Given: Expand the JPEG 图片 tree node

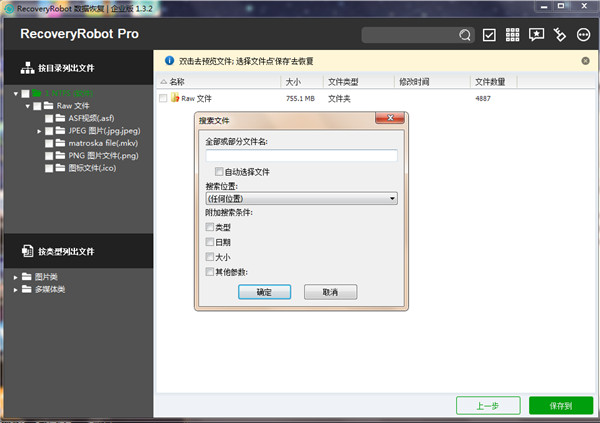Looking at the screenshot, I should click(39, 131).
